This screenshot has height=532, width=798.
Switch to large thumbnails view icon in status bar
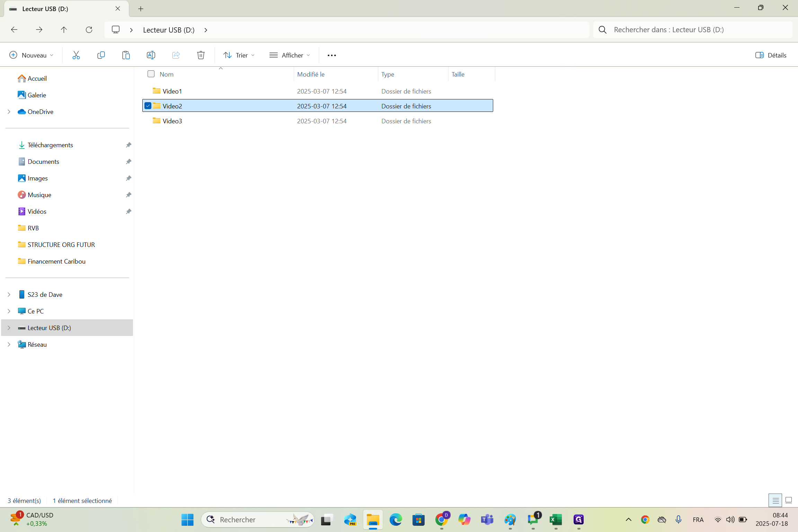coord(789,500)
